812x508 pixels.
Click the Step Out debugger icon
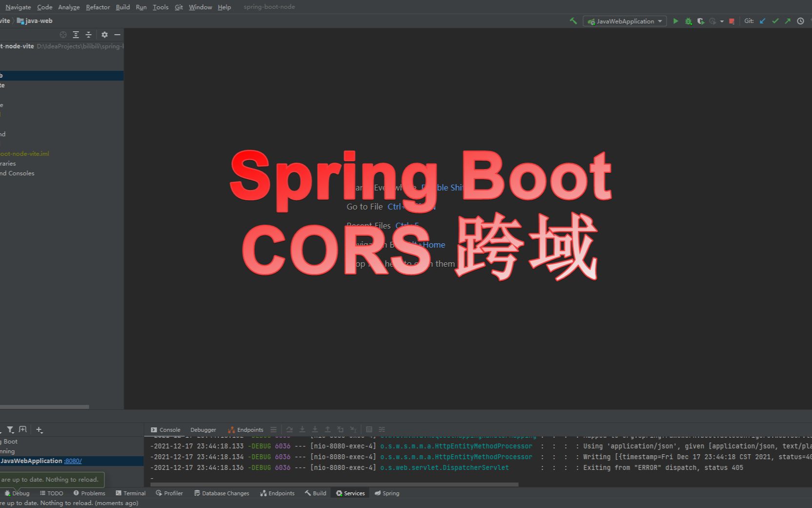coord(327,430)
